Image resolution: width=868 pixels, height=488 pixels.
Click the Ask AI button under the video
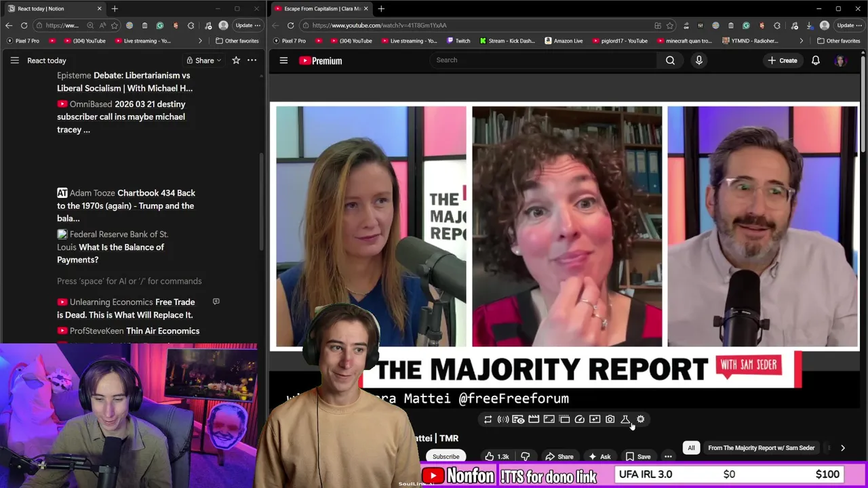coord(599,457)
